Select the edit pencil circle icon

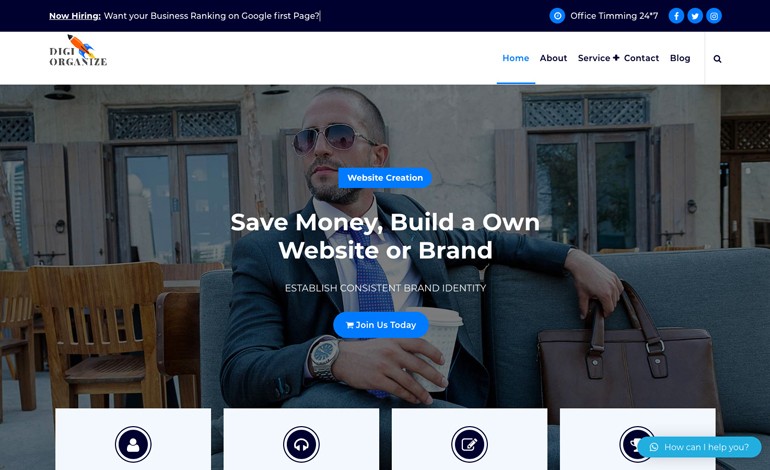tap(469, 444)
